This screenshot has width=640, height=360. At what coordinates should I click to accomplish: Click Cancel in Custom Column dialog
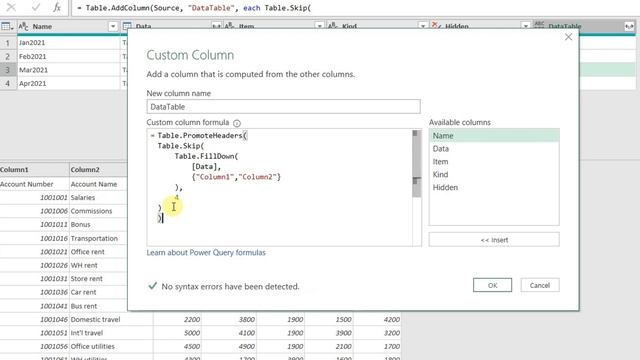click(x=540, y=285)
